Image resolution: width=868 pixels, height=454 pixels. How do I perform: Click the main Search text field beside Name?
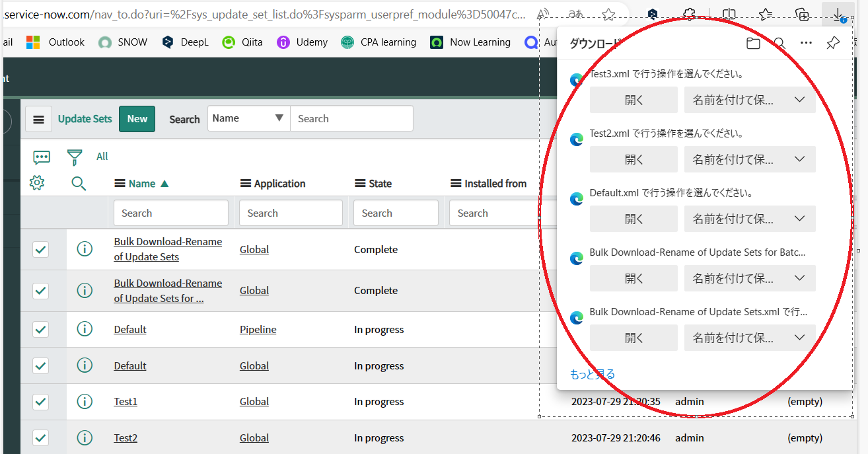(351, 118)
